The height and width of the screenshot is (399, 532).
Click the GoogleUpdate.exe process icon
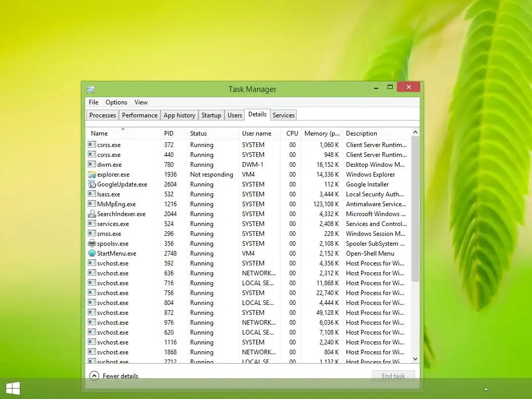tap(91, 184)
